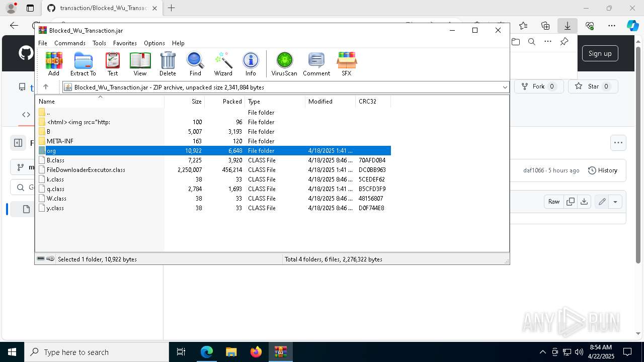Screen dimensions: 644x362
Task: Click the Windows Start button
Action: (12, 352)
